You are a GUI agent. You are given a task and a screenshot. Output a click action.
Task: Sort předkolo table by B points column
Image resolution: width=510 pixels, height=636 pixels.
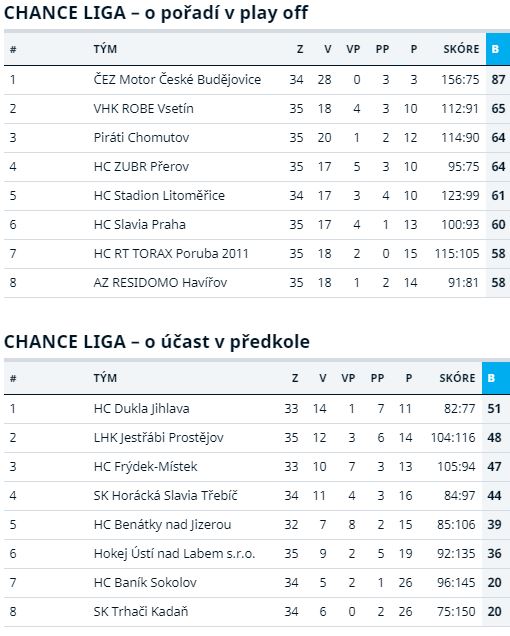point(495,378)
